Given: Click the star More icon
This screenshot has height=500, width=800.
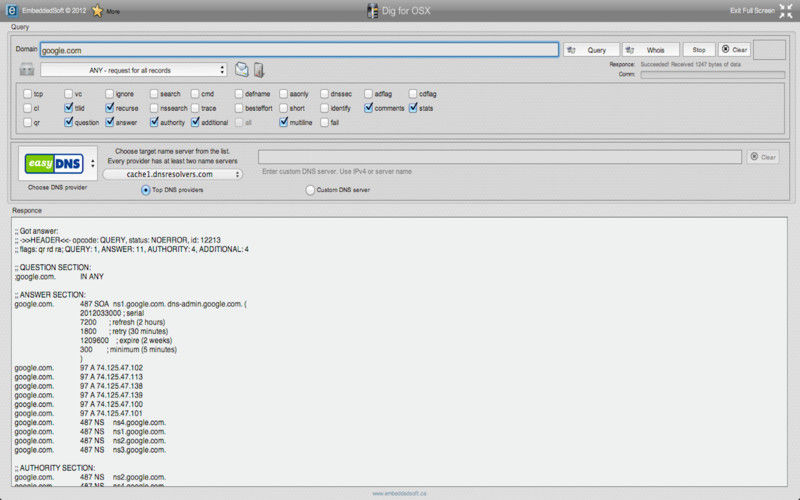Looking at the screenshot, I should pyautogui.click(x=97, y=11).
